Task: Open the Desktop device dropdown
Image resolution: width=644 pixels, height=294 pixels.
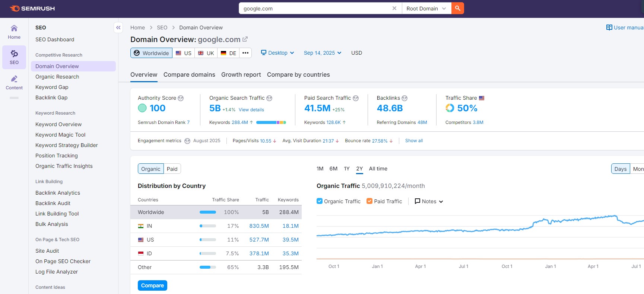Action: [x=277, y=53]
